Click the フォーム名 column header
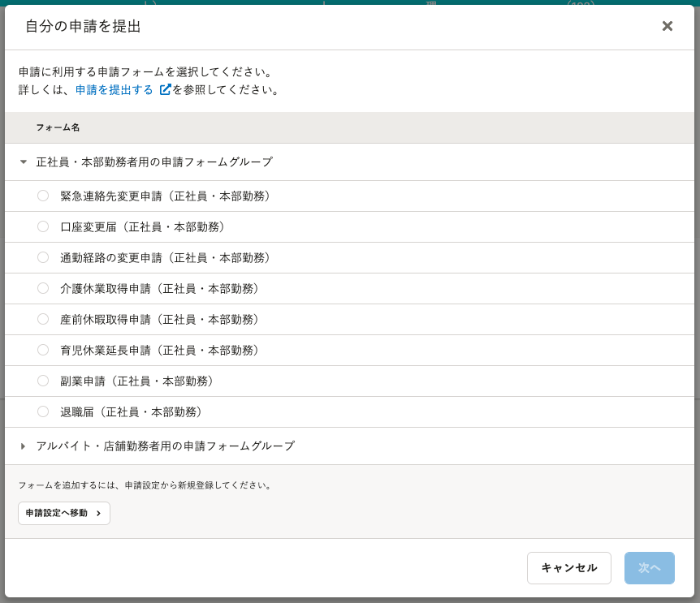Screen dimensions: 700x603 pos(58,127)
